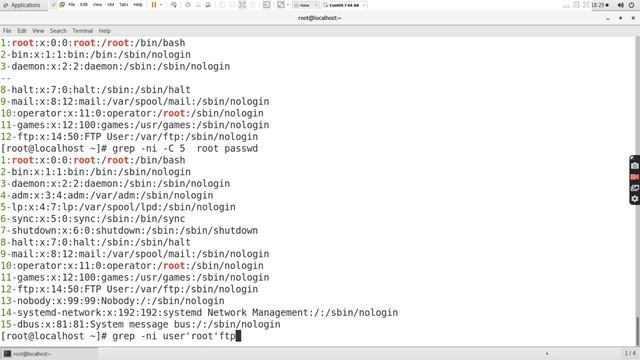
Task: Open the image gallery icon on side widget
Action: click(635, 188)
